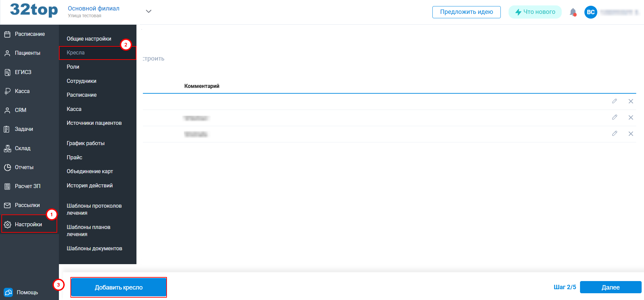Open the Рассылки envelope icon

7,205
